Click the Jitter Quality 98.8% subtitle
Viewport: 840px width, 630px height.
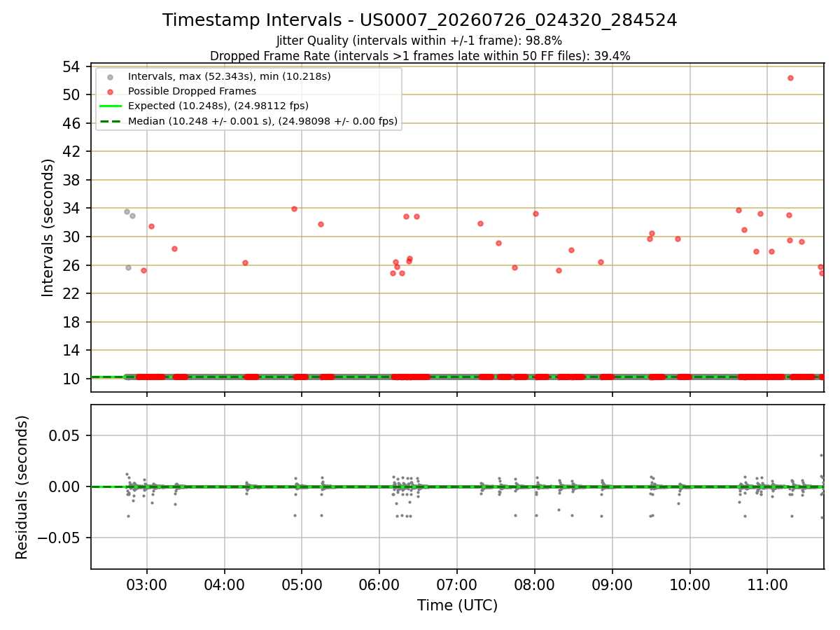(419, 41)
